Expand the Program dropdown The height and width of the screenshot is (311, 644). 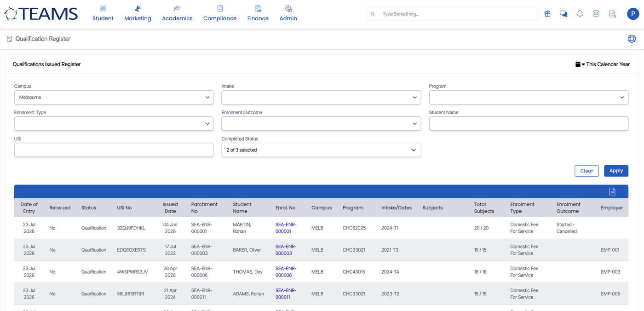(x=529, y=98)
